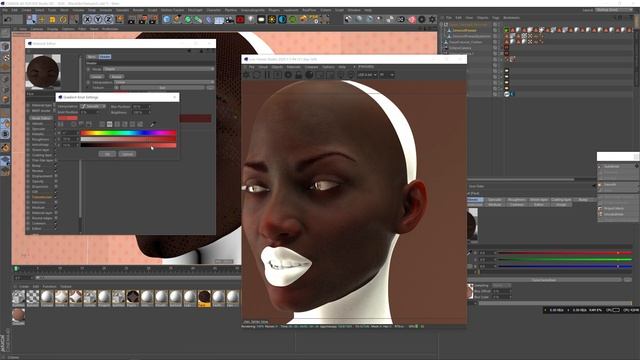Open the Interpolation dropdown in Material Editor shader
Image resolution: width=640 pixels, height=360 pixels.
pos(163,82)
